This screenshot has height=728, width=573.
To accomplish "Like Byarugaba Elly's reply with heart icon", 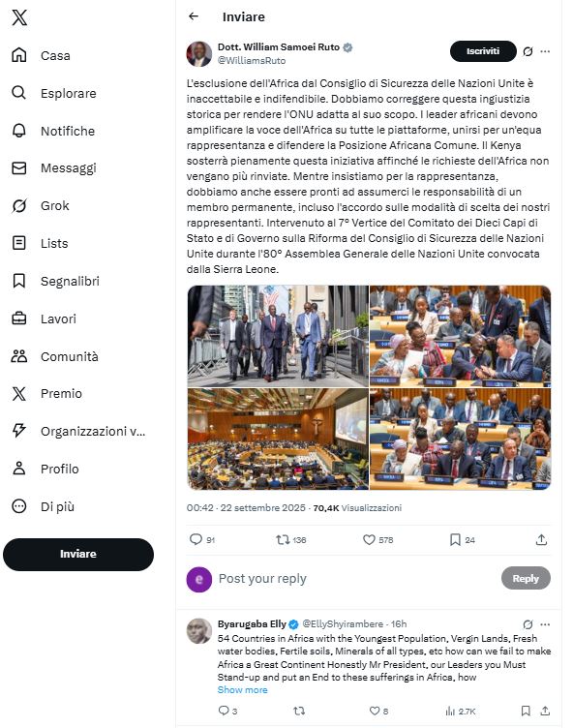I will 375,711.
